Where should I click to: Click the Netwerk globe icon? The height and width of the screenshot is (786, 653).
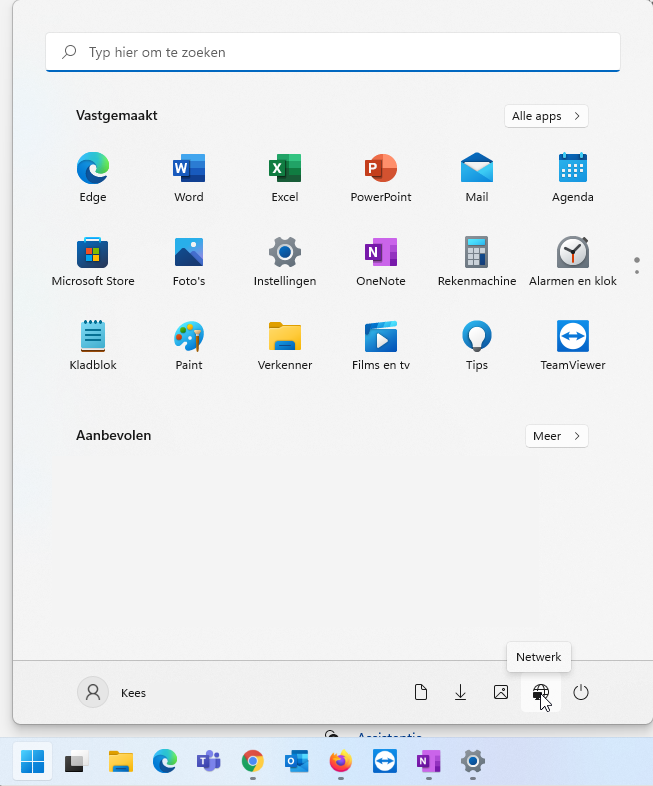click(541, 692)
